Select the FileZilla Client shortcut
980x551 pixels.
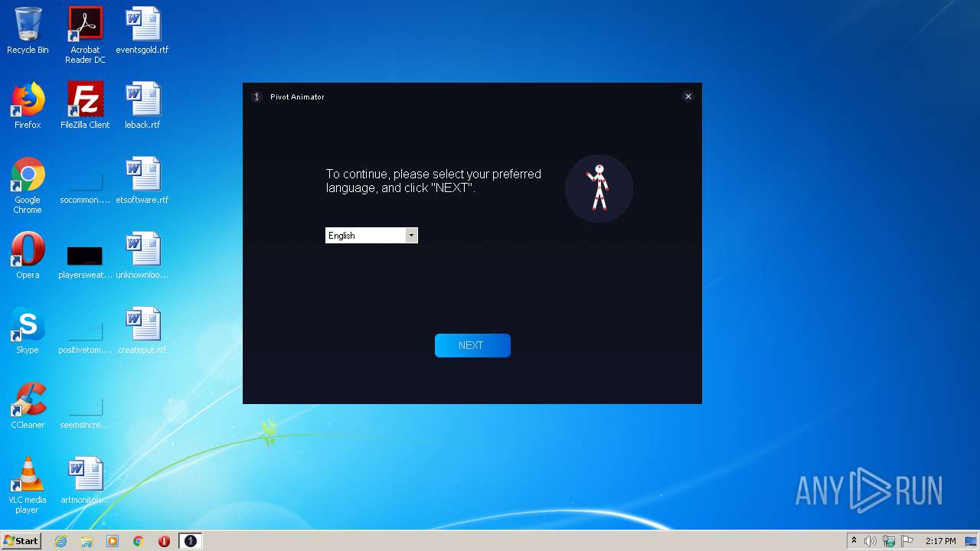85,106
